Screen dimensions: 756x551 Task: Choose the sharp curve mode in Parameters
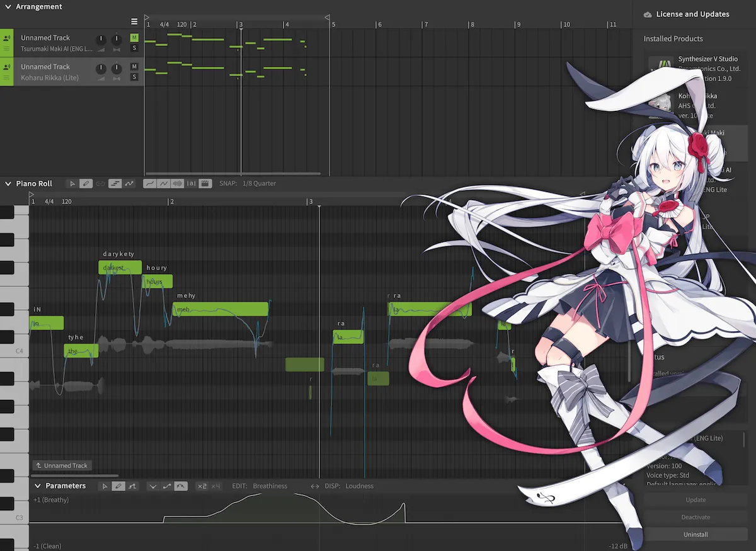point(153,486)
